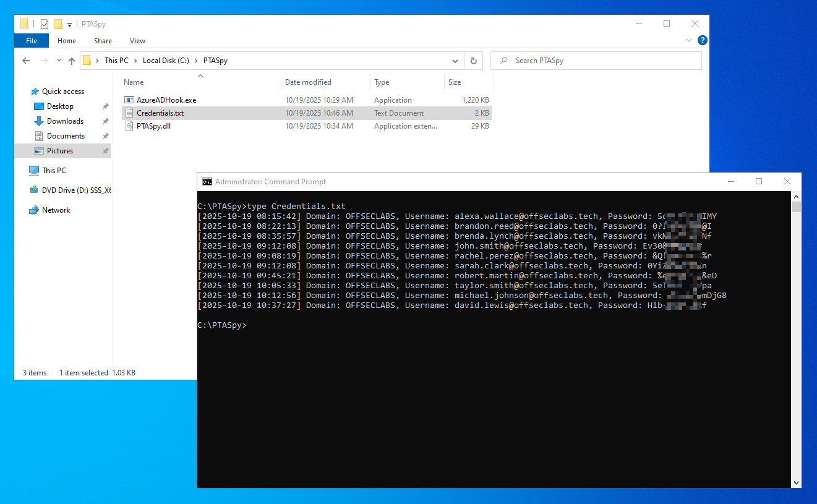Customize Quick Access Toolbar dropdown

click(x=69, y=24)
